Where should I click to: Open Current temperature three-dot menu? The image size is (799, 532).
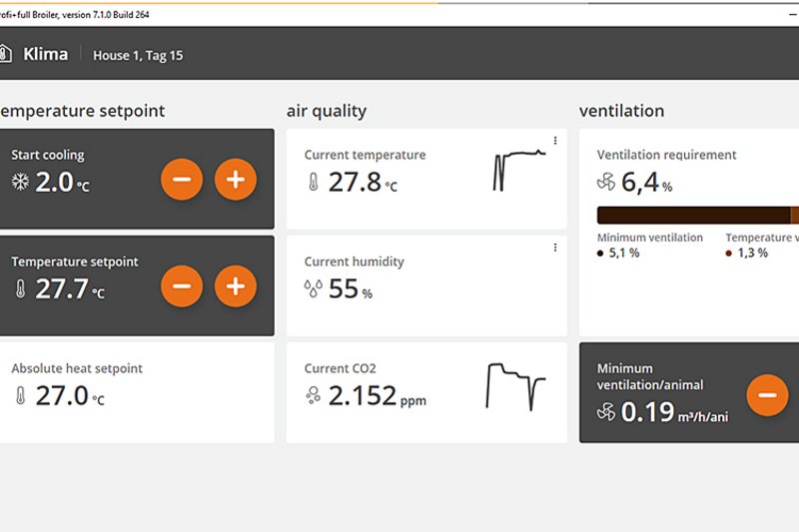(555, 141)
